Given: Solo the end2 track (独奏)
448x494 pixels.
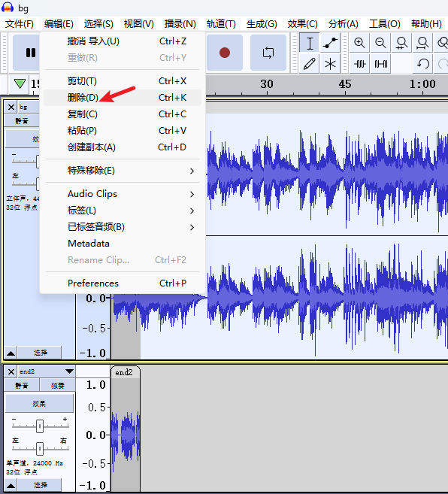Looking at the screenshot, I should click(58, 385).
